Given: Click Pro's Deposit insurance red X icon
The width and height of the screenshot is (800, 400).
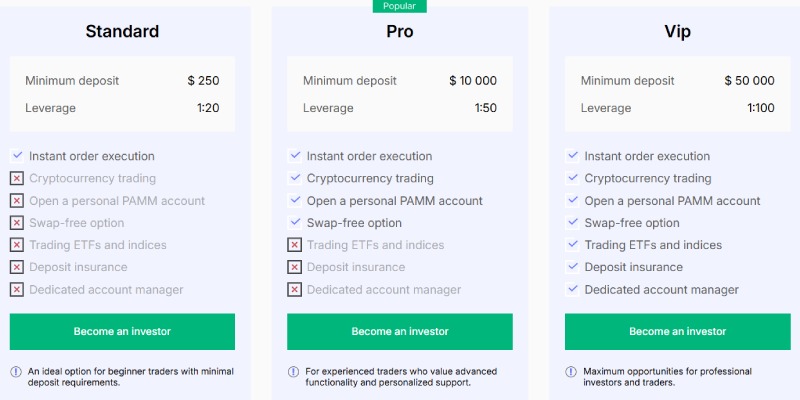Looking at the screenshot, I should [x=295, y=267].
